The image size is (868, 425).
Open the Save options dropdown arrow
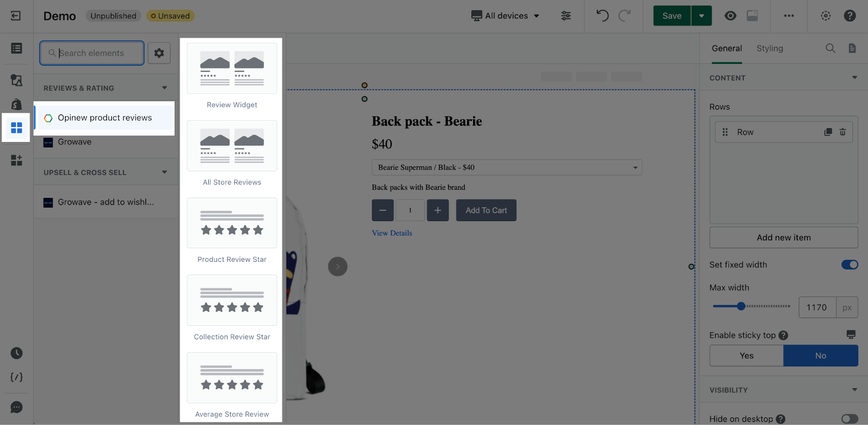pos(701,16)
